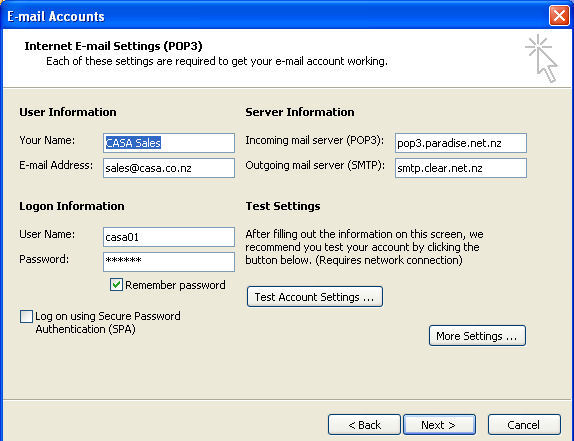
Task: Click the wizard cursor icon in header
Action: point(541,59)
